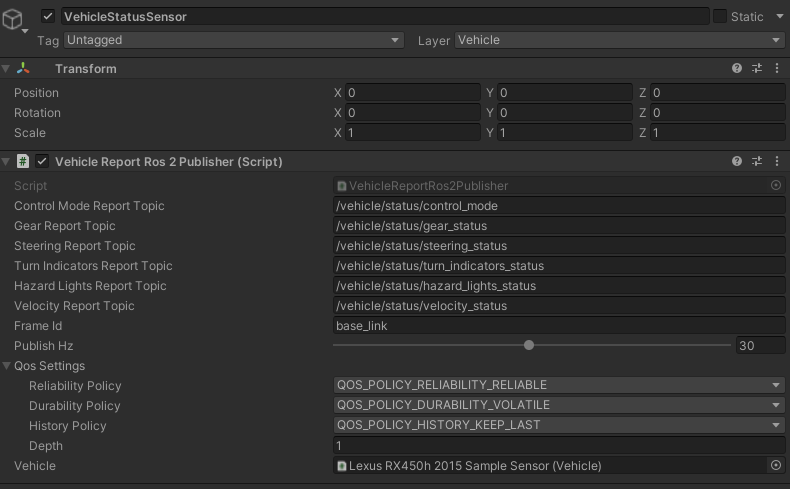The height and width of the screenshot is (489, 790).
Task: Click the Scale property label
Action: click(30, 133)
